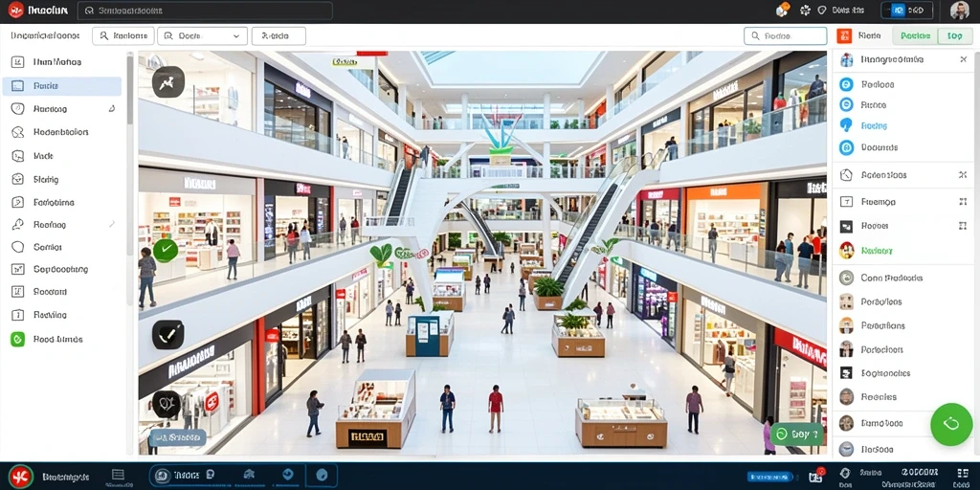
Task: Select the first blue radio circle in the right panel
Action: pyautogui.click(x=846, y=84)
